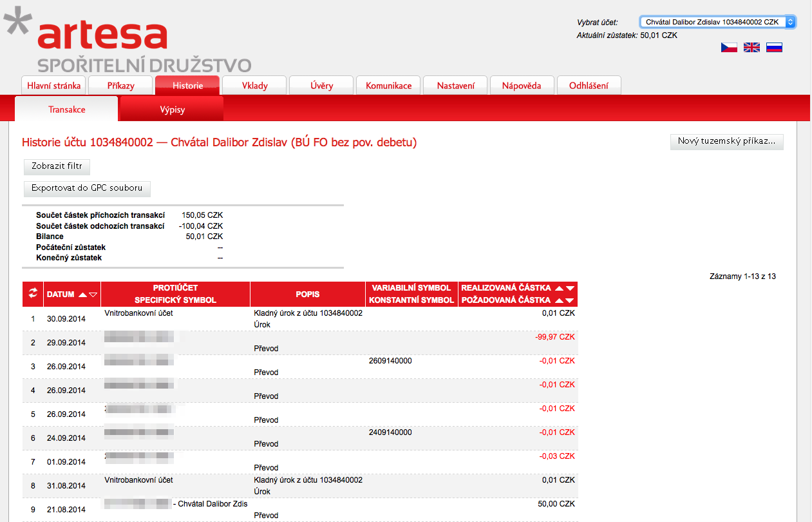The image size is (812, 522).
Task: Click date 01.09.2014 in row 7
Action: point(66,461)
